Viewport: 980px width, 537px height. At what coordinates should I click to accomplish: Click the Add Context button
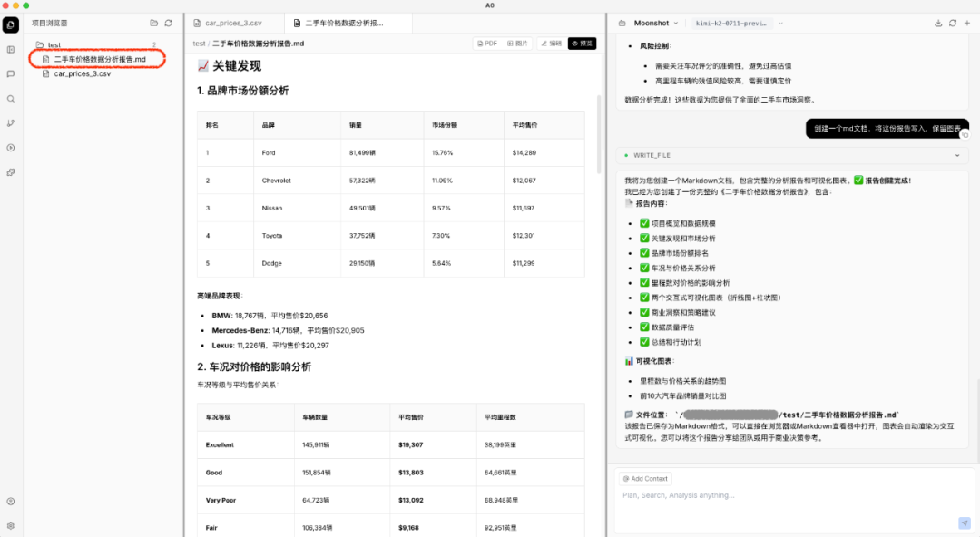[645, 479]
